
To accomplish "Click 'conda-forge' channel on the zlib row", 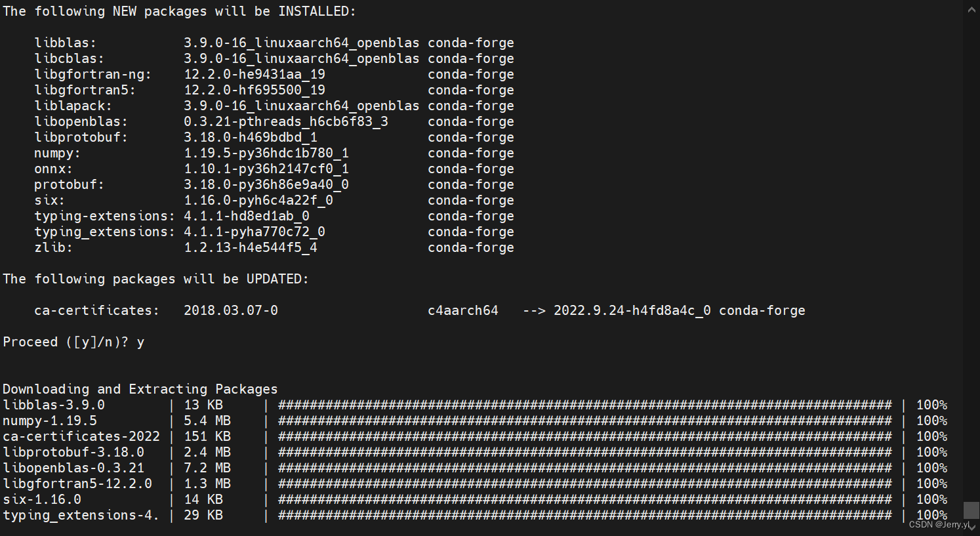I will click(471, 248).
